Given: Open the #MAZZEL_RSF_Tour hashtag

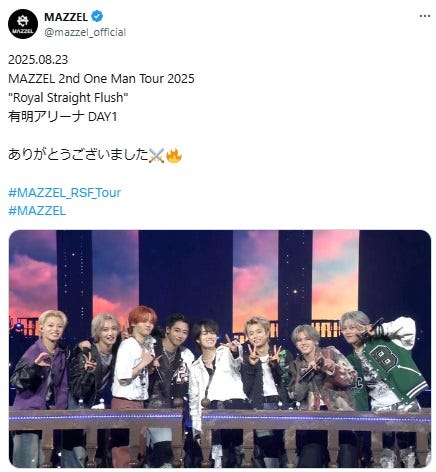Looking at the screenshot, I should [x=64, y=193].
